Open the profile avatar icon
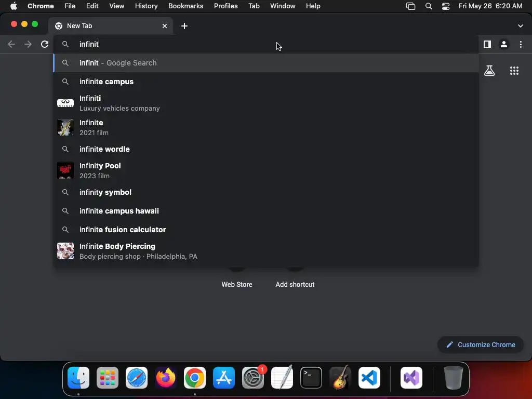The height and width of the screenshot is (399, 532). tap(504, 44)
